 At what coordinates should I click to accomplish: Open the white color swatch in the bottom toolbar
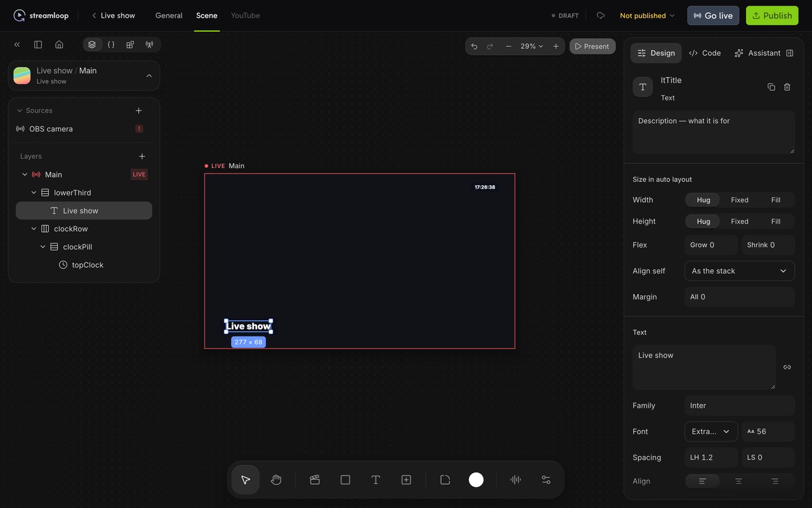tap(476, 480)
